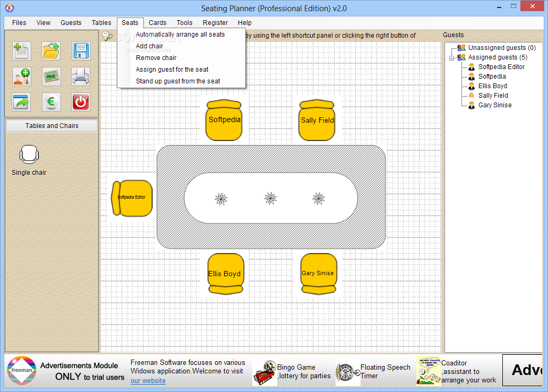This screenshot has width=548, height=392.
Task: Select the oval table on canvas
Action: tap(271, 197)
